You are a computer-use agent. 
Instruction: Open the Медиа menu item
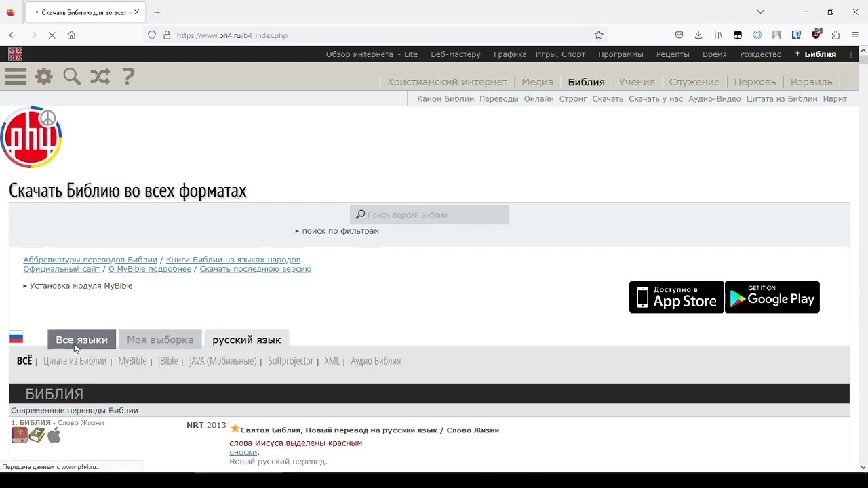tap(538, 82)
